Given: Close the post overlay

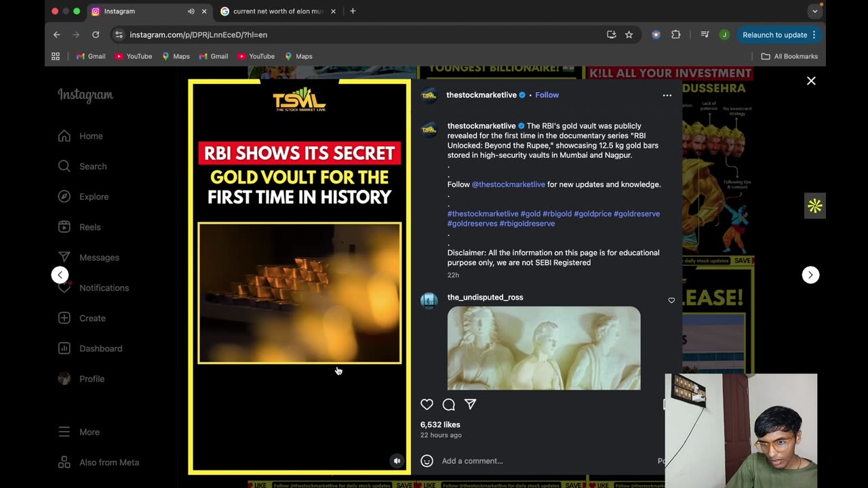Looking at the screenshot, I should click(811, 81).
